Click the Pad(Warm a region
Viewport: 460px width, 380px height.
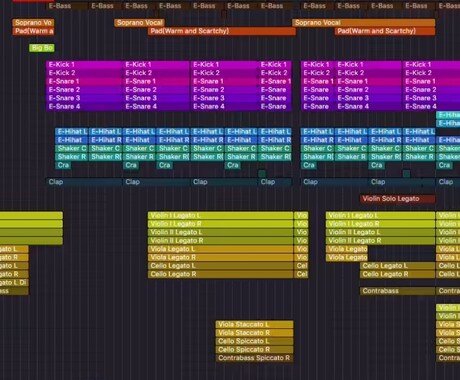click(x=33, y=31)
